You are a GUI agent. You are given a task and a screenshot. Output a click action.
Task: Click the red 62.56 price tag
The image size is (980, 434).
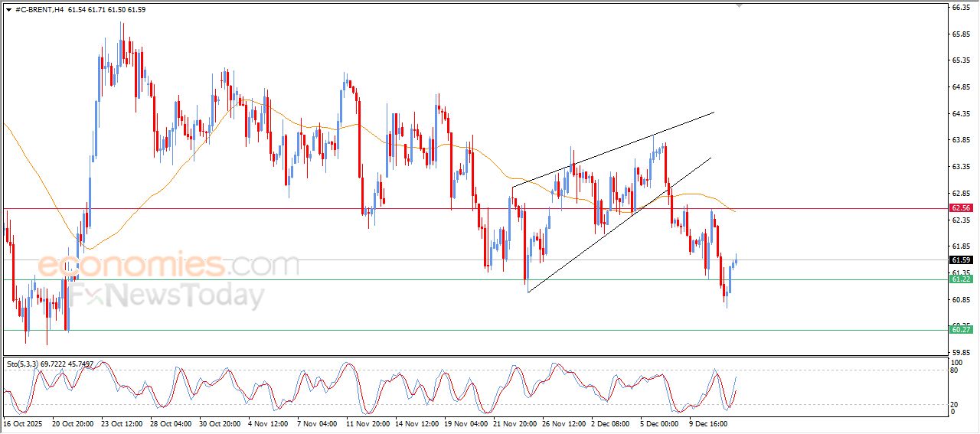pos(960,208)
